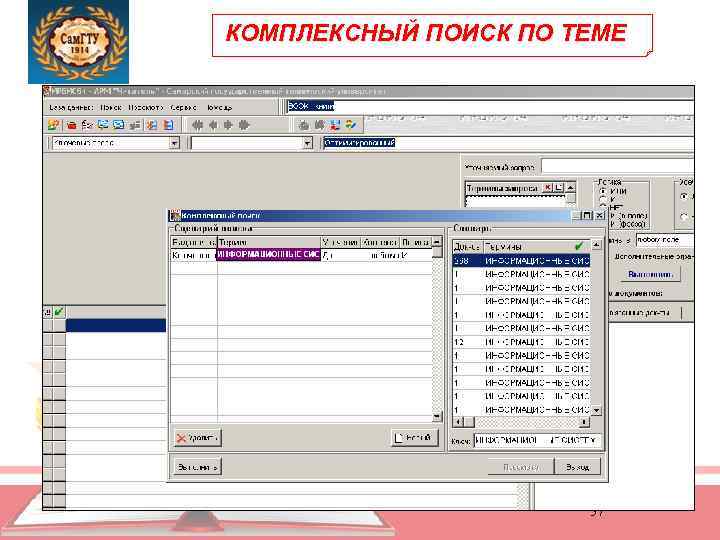Click the L icon beside Термины запроса
The image size is (720, 540).
click(x=558, y=187)
